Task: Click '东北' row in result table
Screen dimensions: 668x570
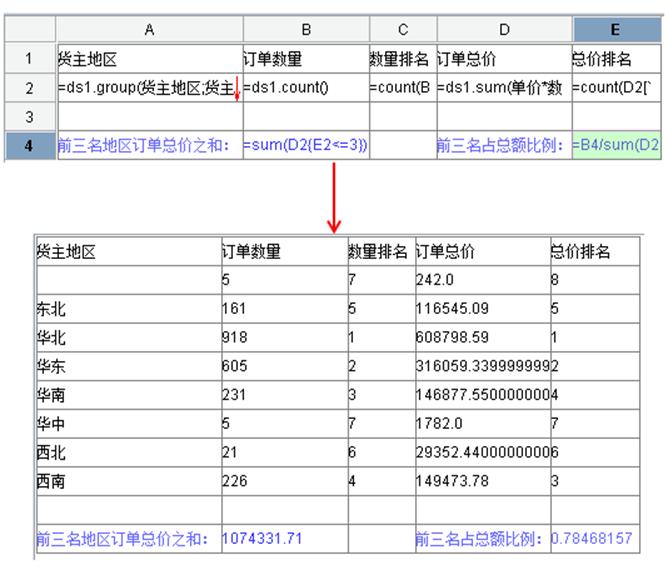Action: click(338, 308)
